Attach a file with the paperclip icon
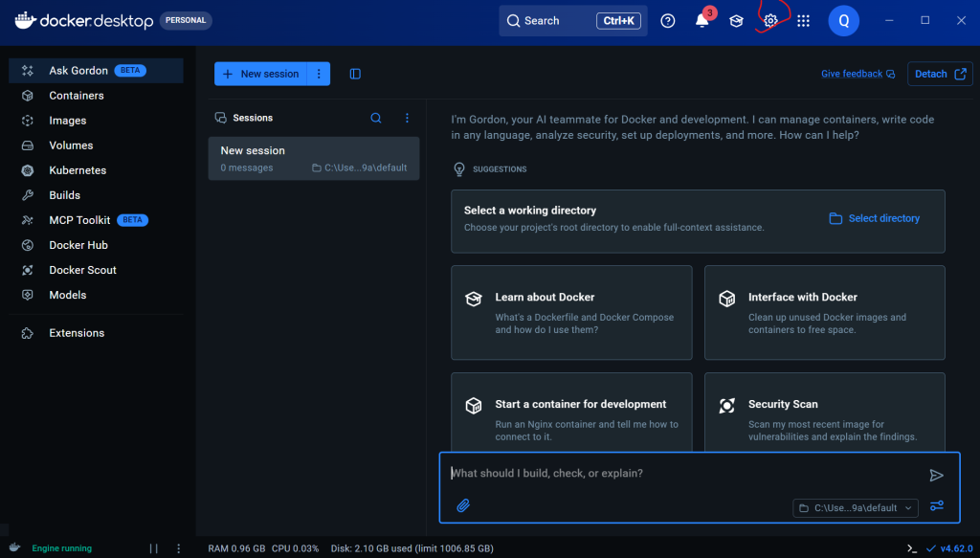Screen dimensions: 980x558 click(x=463, y=505)
